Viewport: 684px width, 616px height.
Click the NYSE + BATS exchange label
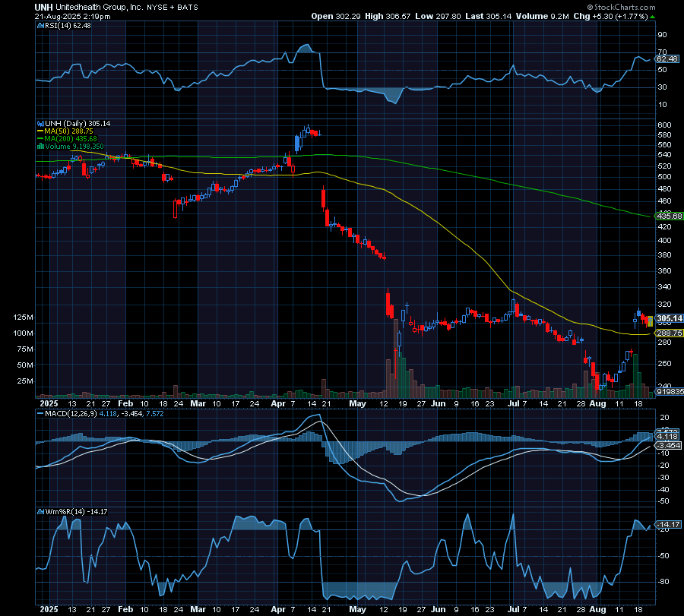[173, 8]
